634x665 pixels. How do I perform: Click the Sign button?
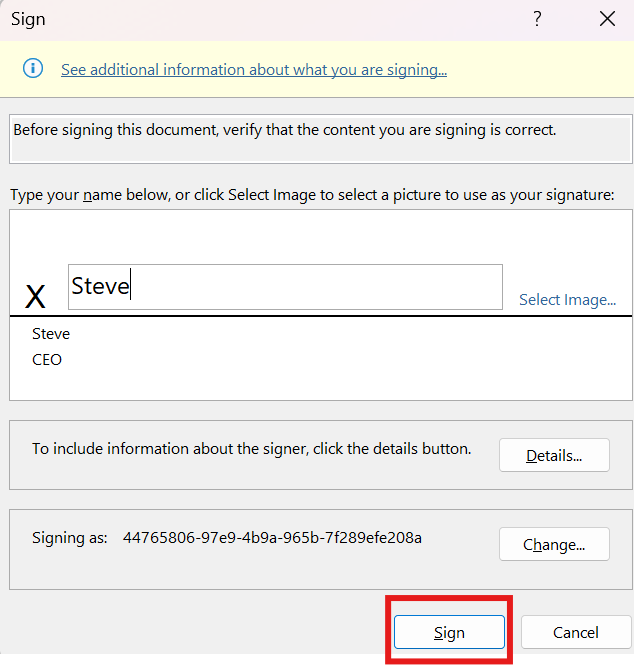[449, 632]
